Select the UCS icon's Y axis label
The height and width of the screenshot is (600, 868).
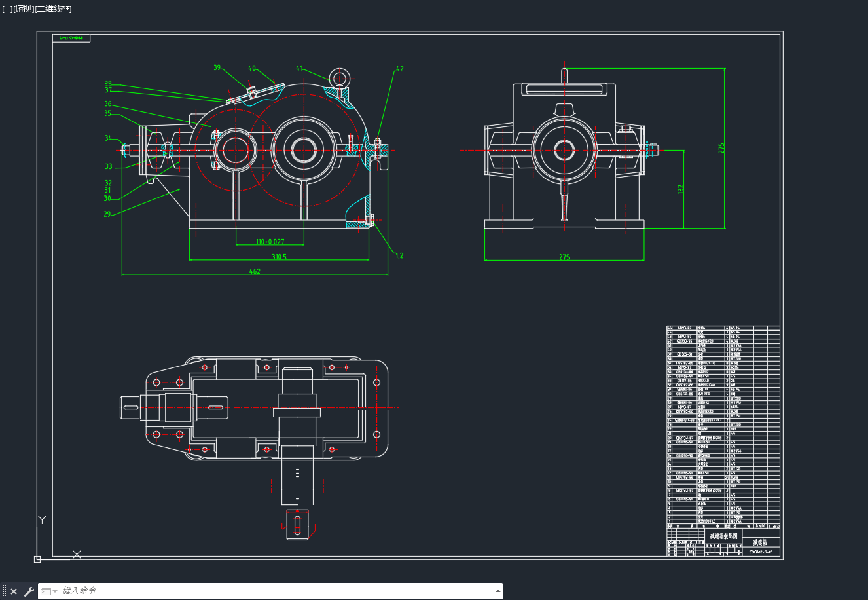(x=42, y=519)
